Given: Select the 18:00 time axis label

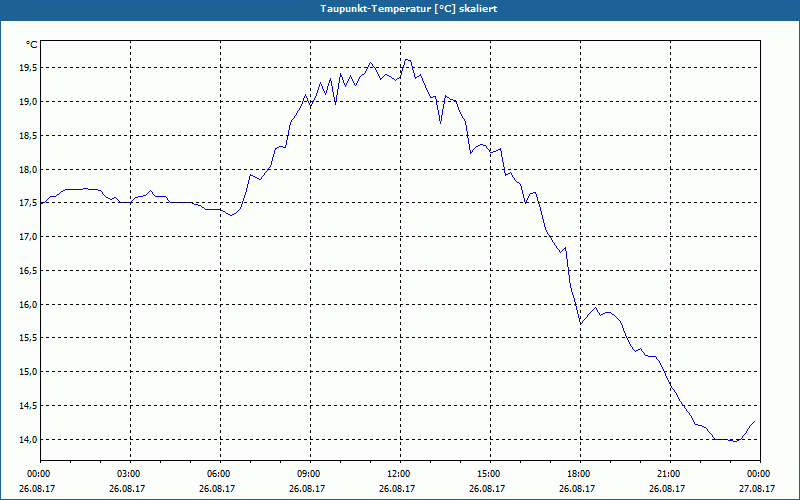Looking at the screenshot, I should coord(580,474).
